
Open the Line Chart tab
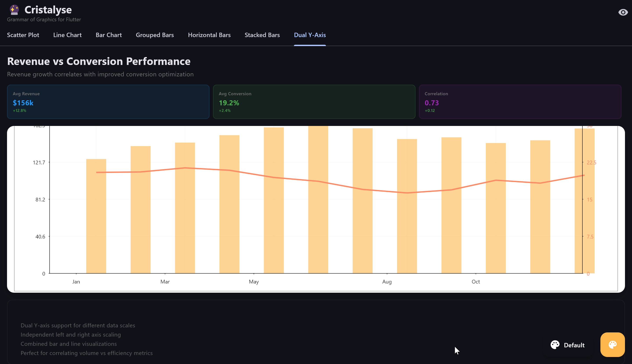67,35
